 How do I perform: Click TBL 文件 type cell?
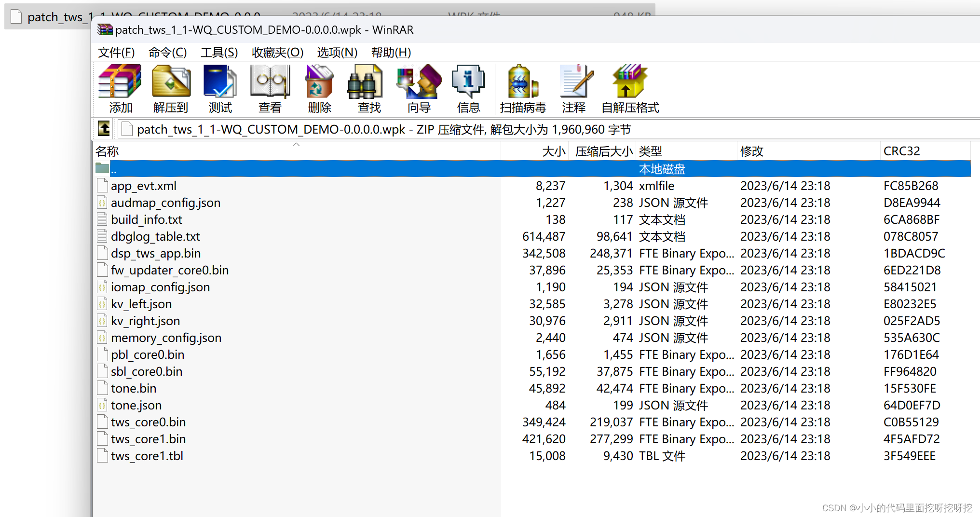(x=662, y=456)
